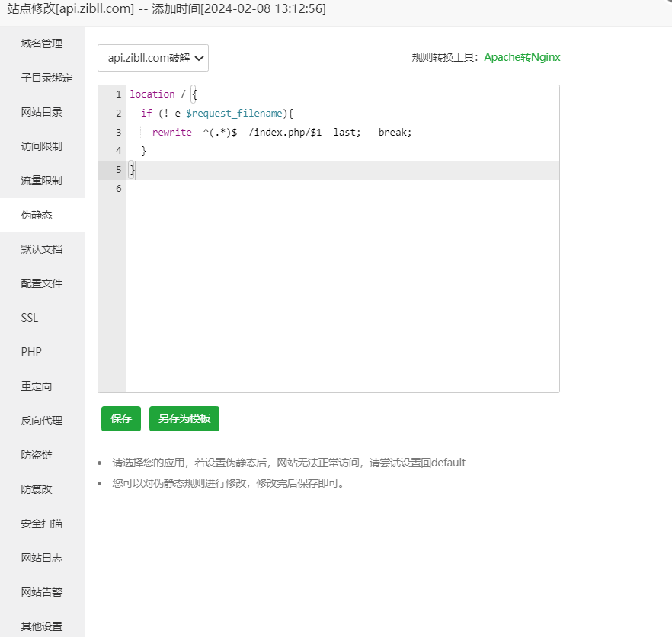Switch to 流量限制 configuration

point(42,181)
